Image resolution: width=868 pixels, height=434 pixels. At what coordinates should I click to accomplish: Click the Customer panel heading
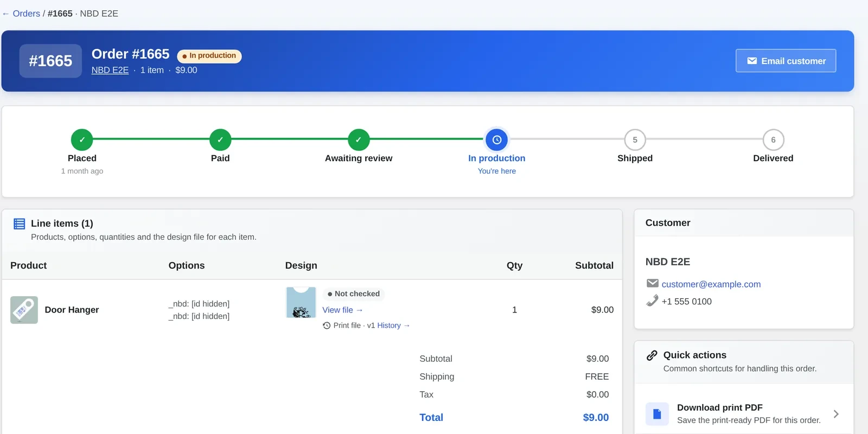(668, 223)
